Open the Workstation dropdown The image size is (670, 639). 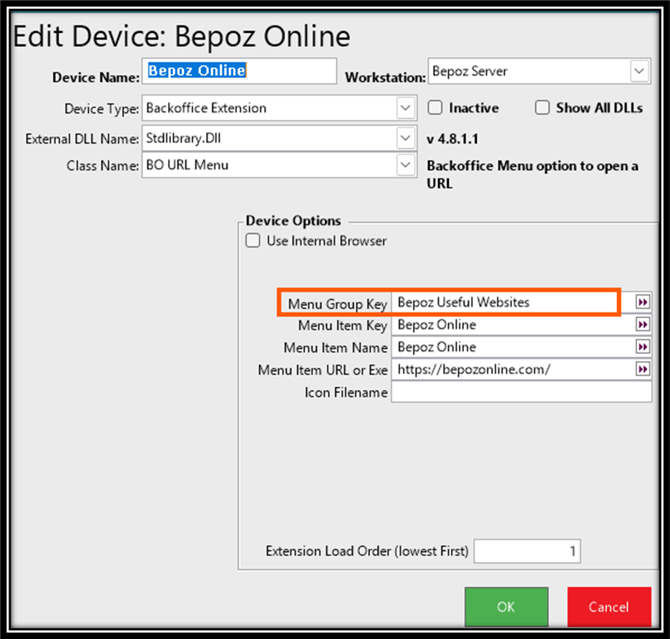640,72
